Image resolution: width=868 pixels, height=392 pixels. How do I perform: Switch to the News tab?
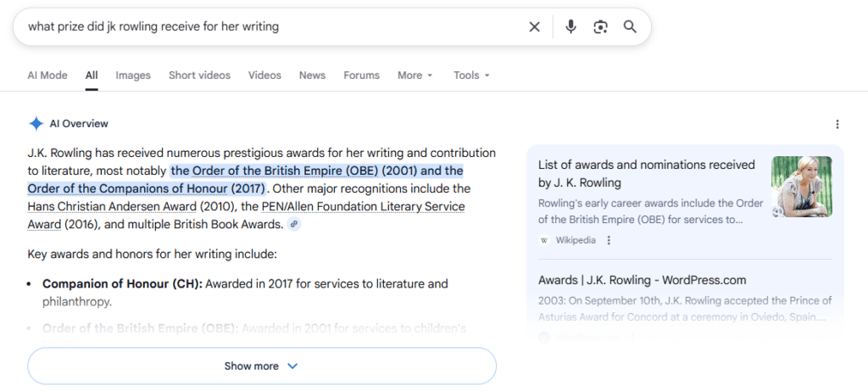pos(312,76)
